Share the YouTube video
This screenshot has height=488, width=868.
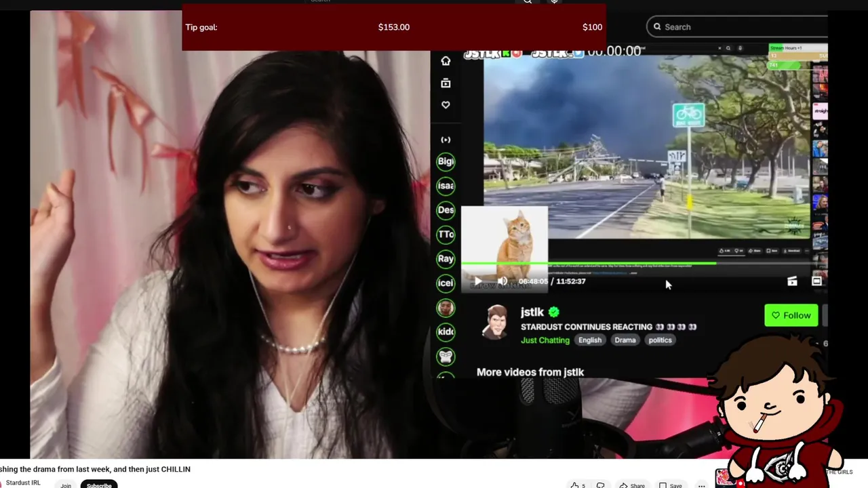coord(631,485)
